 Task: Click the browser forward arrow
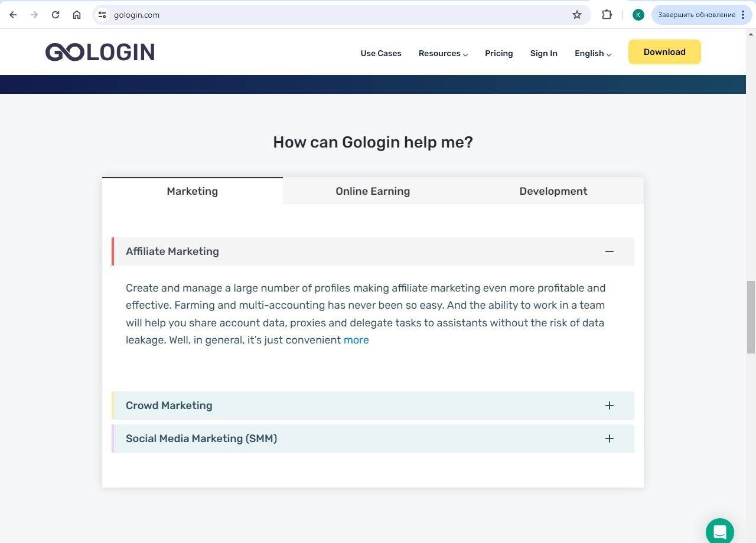pos(34,15)
